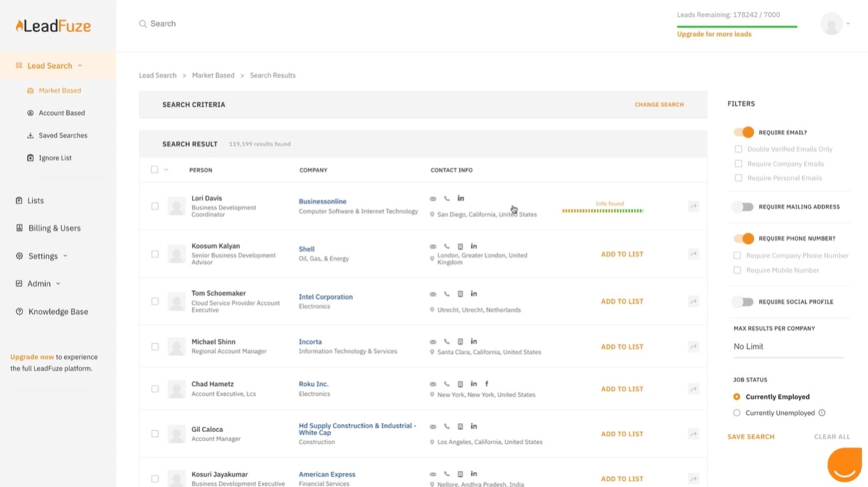
Task: Click Lori Davis info found progress bar
Action: (603, 211)
